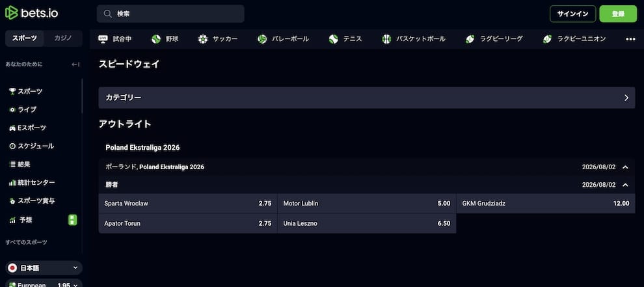Click the green badge next to 予想
The width and height of the screenshot is (644, 287).
(x=73, y=220)
